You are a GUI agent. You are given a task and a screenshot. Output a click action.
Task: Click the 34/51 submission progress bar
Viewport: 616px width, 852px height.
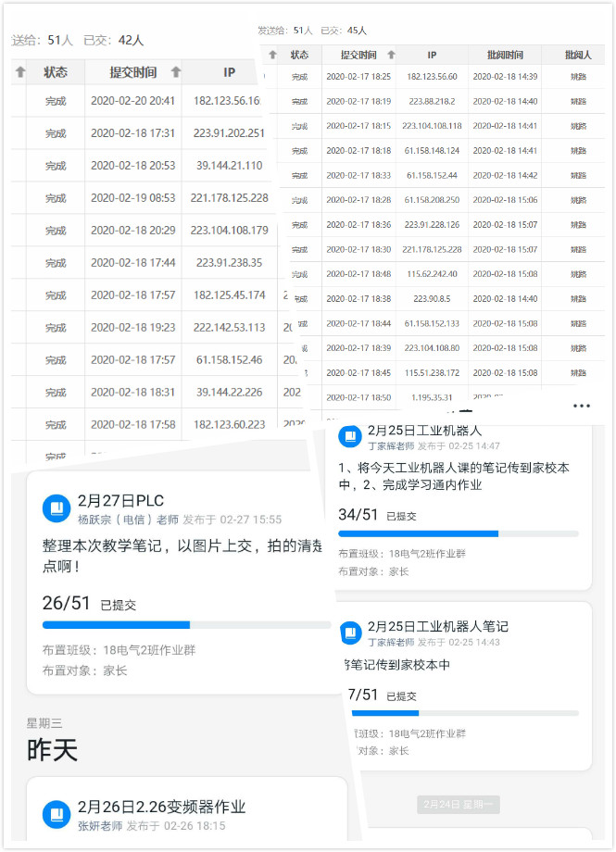458,533
